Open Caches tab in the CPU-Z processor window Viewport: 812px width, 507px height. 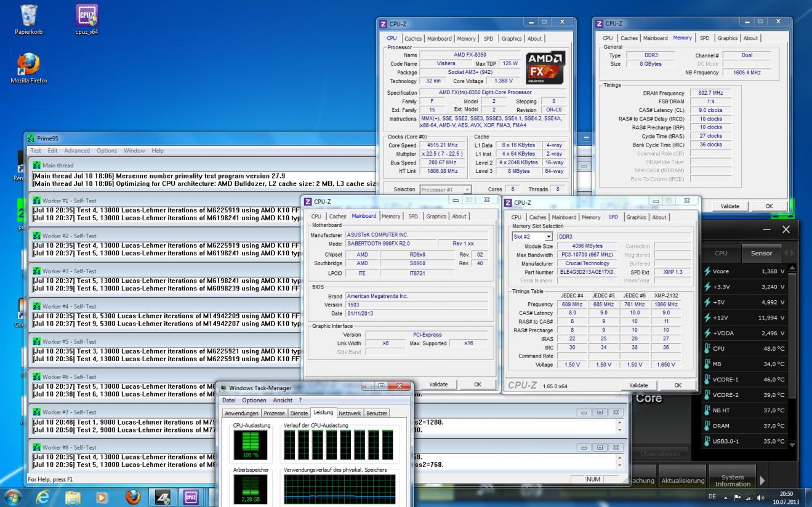pos(413,38)
